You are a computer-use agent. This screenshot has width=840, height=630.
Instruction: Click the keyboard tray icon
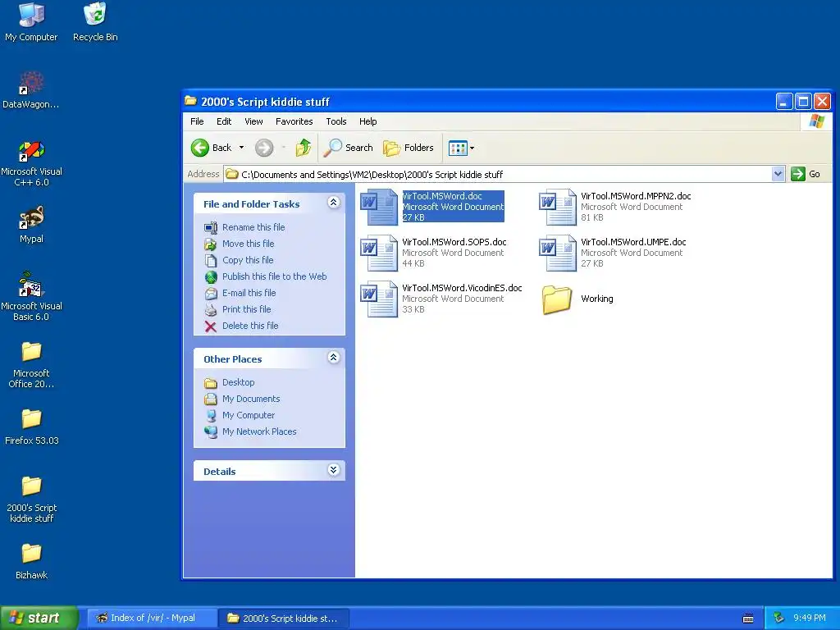point(748,619)
